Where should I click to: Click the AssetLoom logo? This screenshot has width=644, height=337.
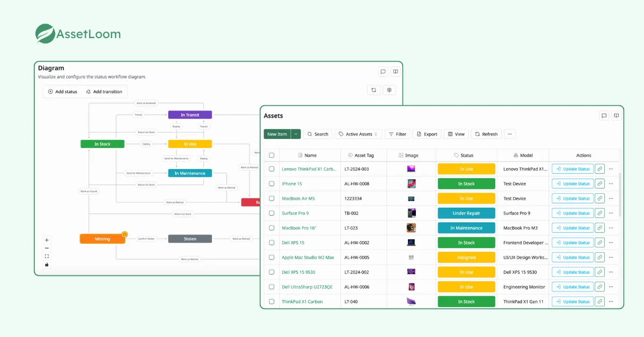(78, 34)
